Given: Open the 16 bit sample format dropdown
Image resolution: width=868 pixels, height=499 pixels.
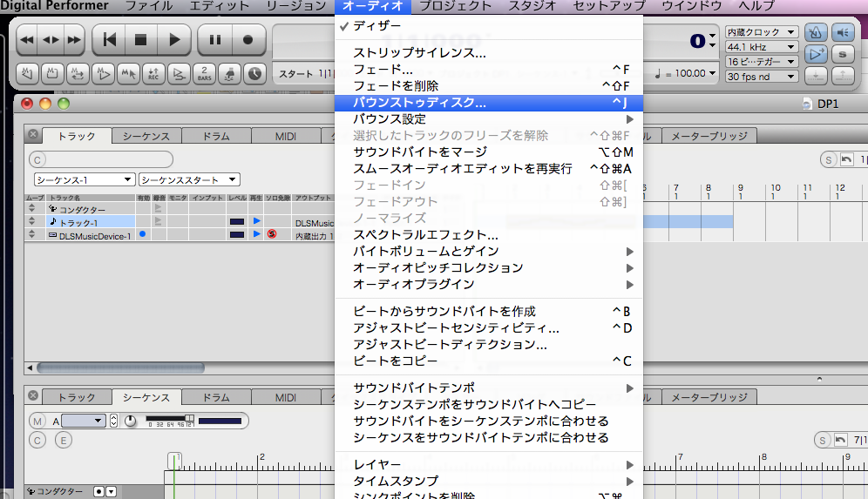Looking at the screenshot, I should 761,62.
